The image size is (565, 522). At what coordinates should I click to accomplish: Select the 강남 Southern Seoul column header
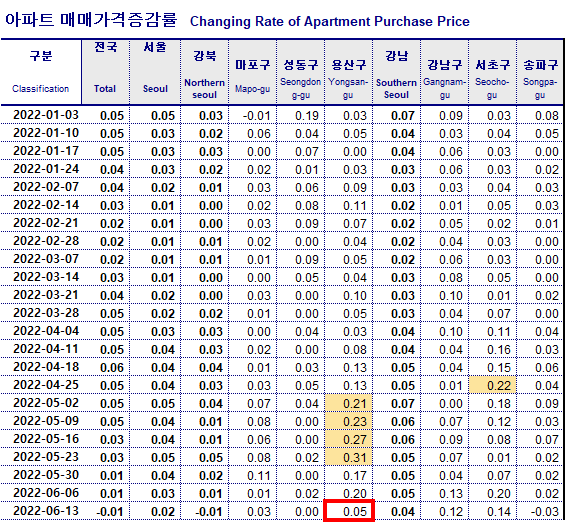[x=396, y=72]
